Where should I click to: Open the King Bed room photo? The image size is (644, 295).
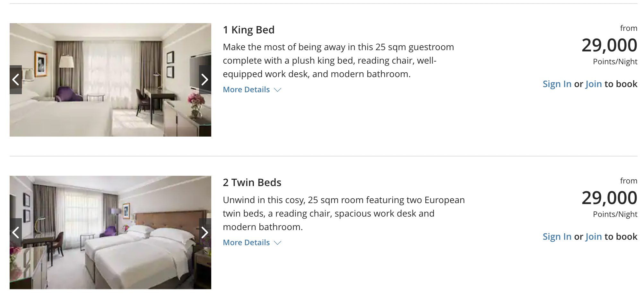pyautogui.click(x=111, y=79)
